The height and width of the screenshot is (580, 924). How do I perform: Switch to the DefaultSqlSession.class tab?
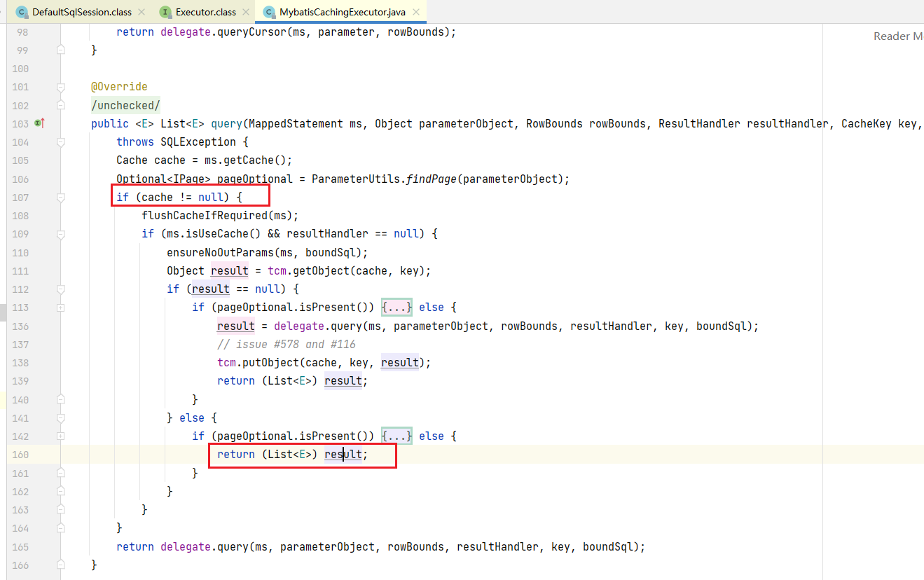click(x=81, y=12)
